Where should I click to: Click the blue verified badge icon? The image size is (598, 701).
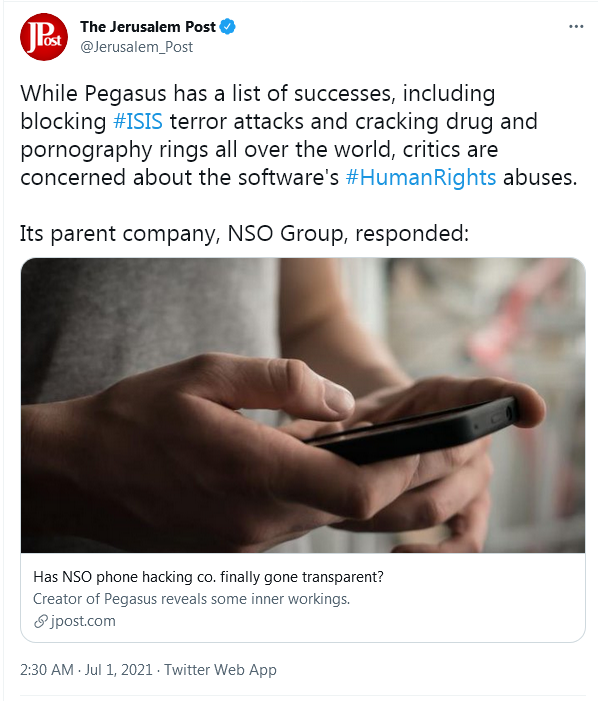coord(228,27)
